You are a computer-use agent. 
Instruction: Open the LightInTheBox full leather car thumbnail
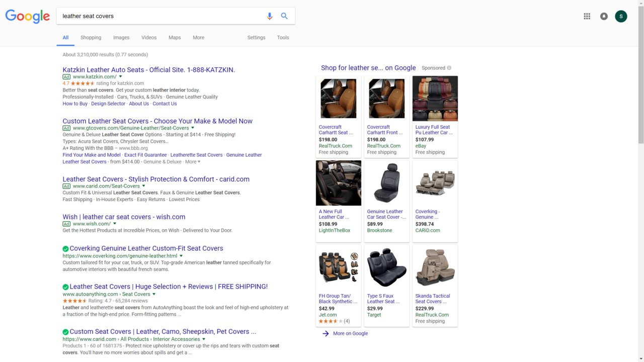[x=339, y=183]
